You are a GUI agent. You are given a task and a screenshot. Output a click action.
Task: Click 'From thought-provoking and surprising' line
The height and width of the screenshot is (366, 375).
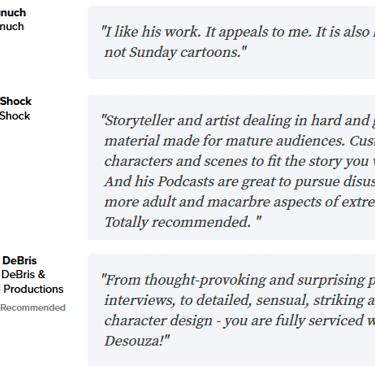(x=238, y=280)
